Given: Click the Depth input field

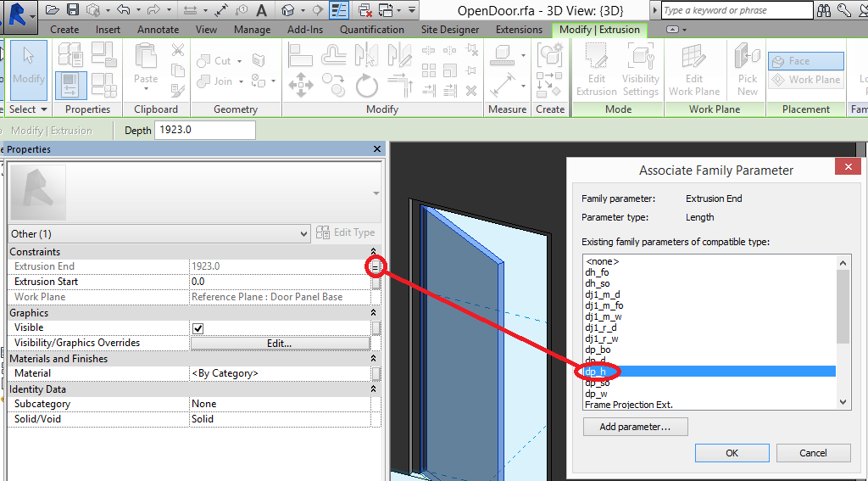Looking at the screenshot, I should [205, 131].
